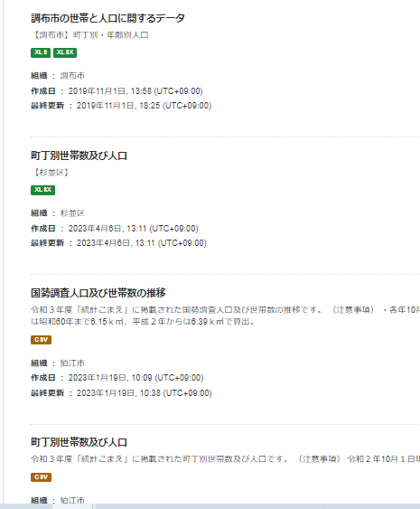Select 作成日 line dated 2023年4月6日
Screen dimensions: 420x509
coord(115,229)
